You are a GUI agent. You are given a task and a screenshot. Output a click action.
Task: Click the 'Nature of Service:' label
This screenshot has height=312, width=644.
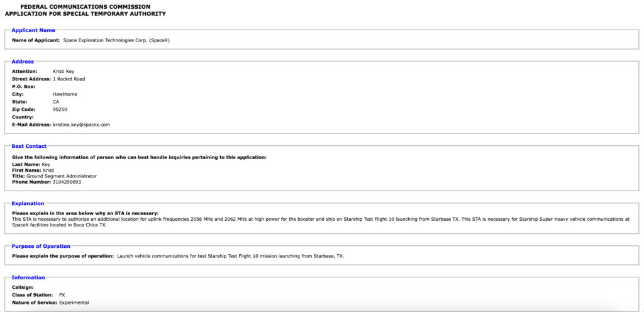[35, 303]
